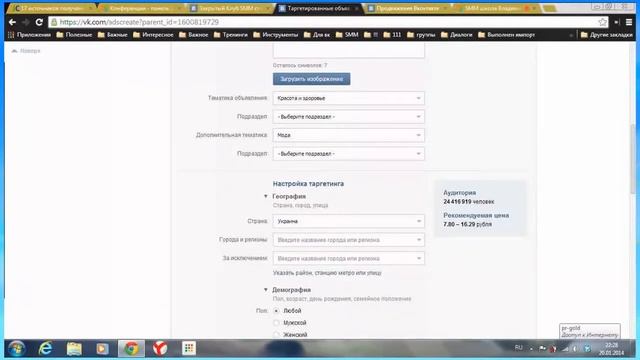Open first Подраздел dropdown under Тематика
Viewport: 640px width, 360px height.
[x=349, y=117]
